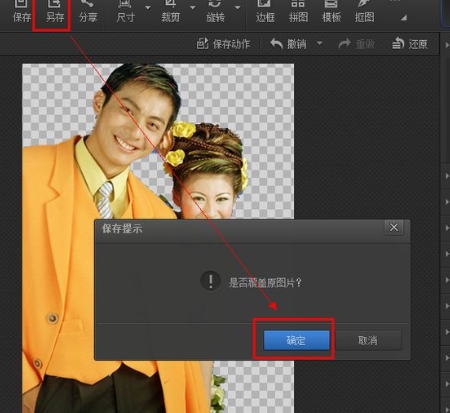This screenshot has width=450, height=413.
Task: Close the 保存提示 dialog with X
Action: 394,228
